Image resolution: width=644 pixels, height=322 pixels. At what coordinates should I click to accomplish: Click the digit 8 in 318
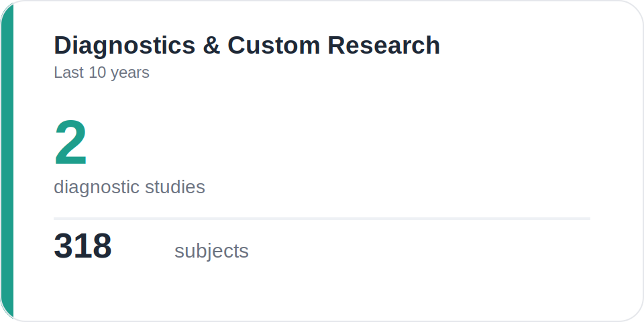click(x=102, y=246)
